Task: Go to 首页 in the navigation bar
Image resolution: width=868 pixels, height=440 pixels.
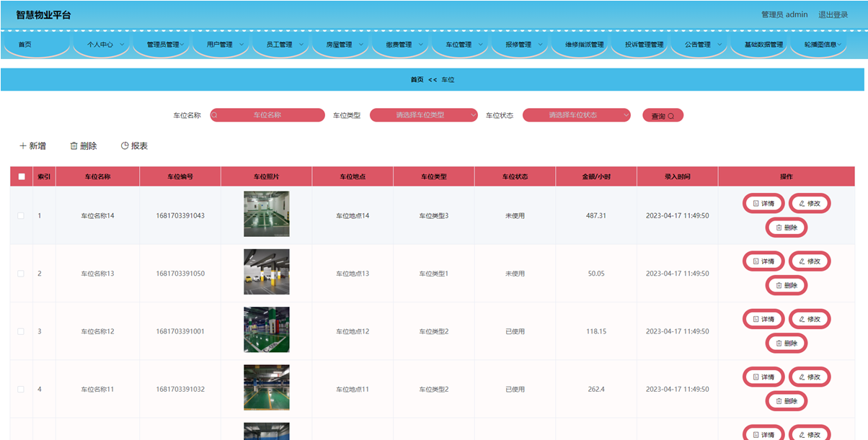Action: tap(25, 45)
